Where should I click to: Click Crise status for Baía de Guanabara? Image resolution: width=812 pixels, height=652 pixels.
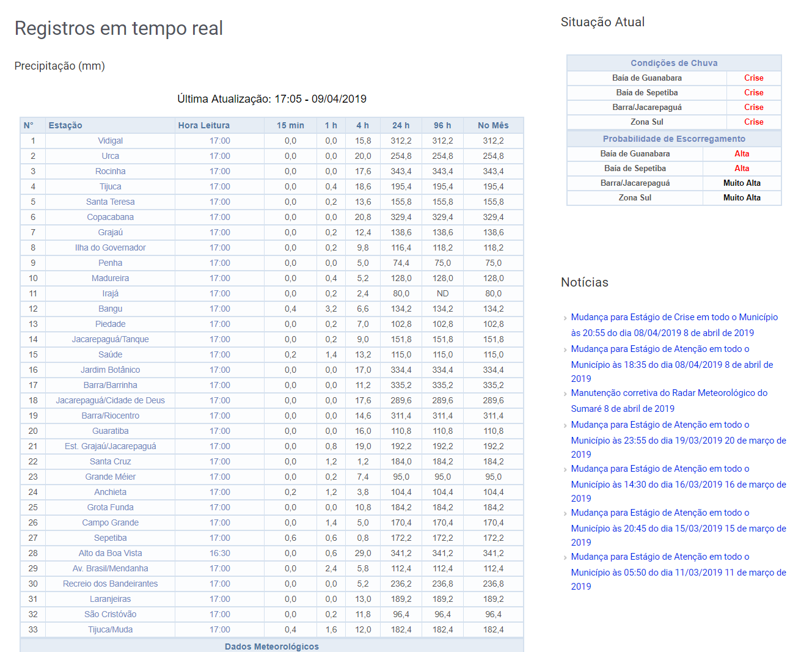(754, 78)
